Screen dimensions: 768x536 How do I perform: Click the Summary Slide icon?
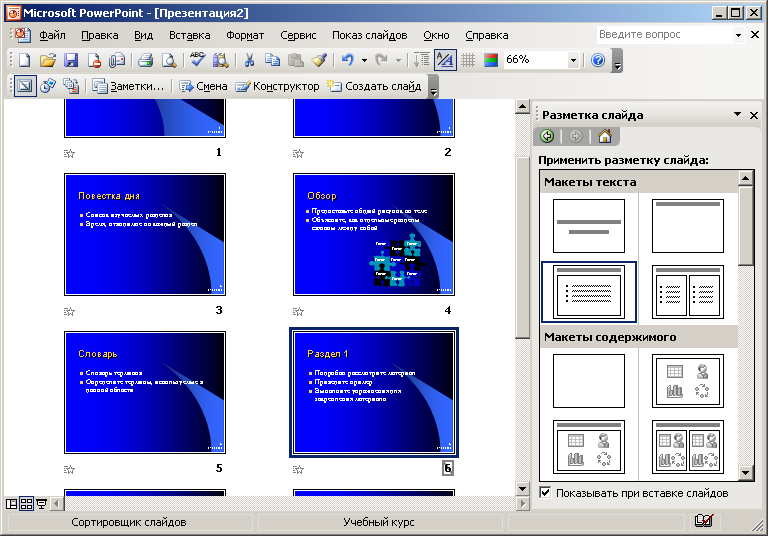[x=71, y=86]
